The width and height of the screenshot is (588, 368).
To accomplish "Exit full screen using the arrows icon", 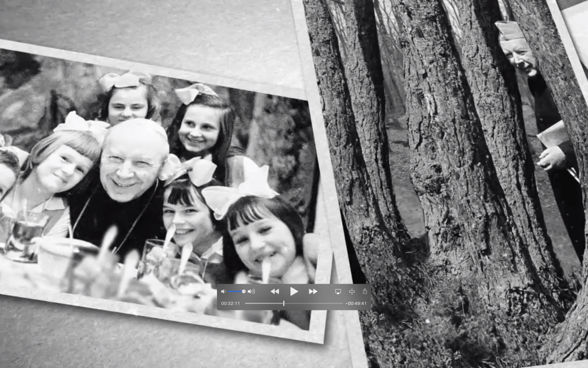I will click(351, 291).
